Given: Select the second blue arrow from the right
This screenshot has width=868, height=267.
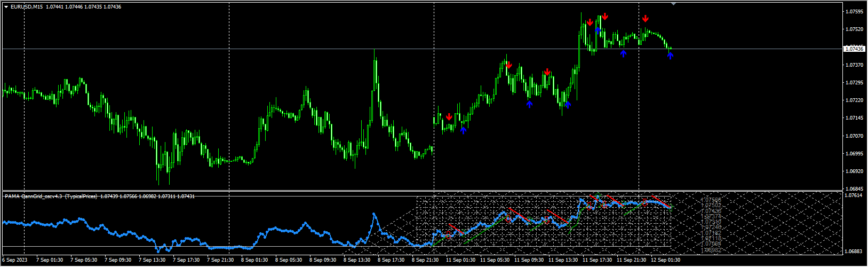Looking at the screenshot, I should point(623,53).
